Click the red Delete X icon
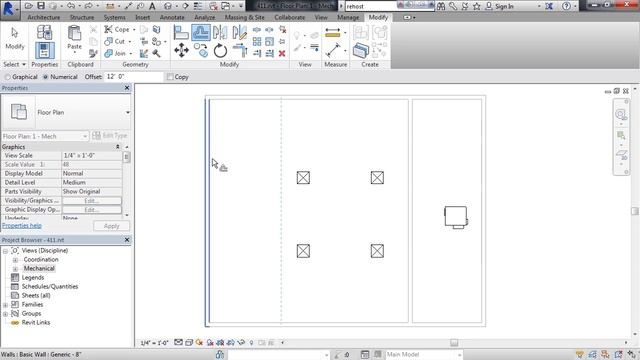 (282, 53)
